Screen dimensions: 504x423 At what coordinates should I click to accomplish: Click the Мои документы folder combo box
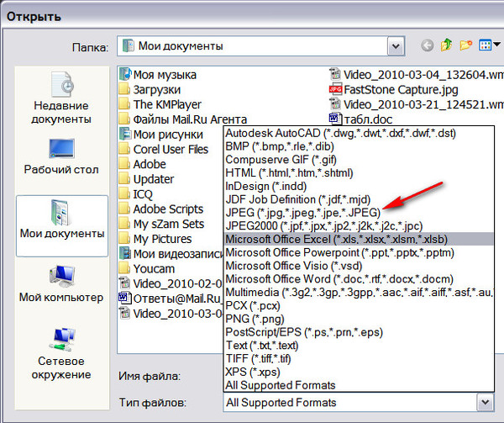(x=260, y=46)
